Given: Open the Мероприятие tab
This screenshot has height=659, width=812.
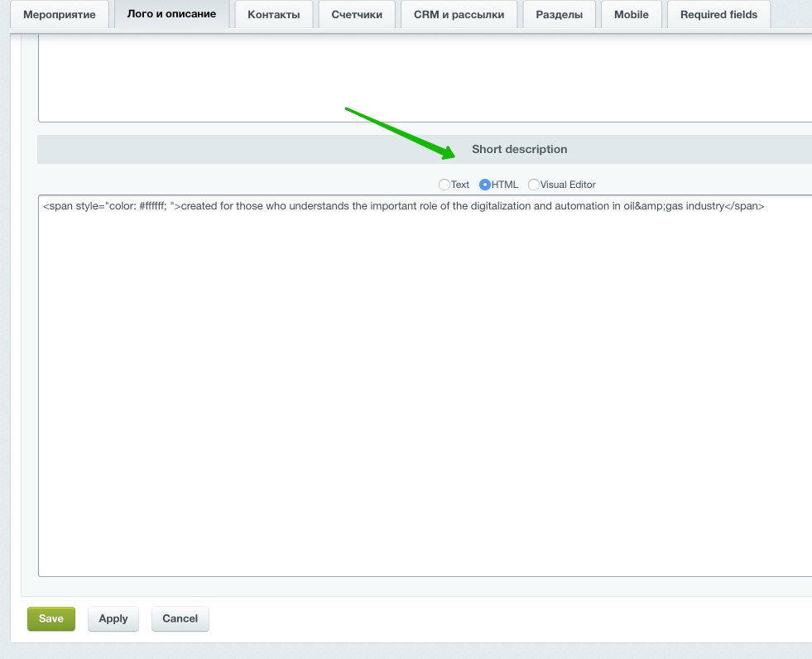Looking at the screenshot, I should pyautogui.click(x=59, y=15).
